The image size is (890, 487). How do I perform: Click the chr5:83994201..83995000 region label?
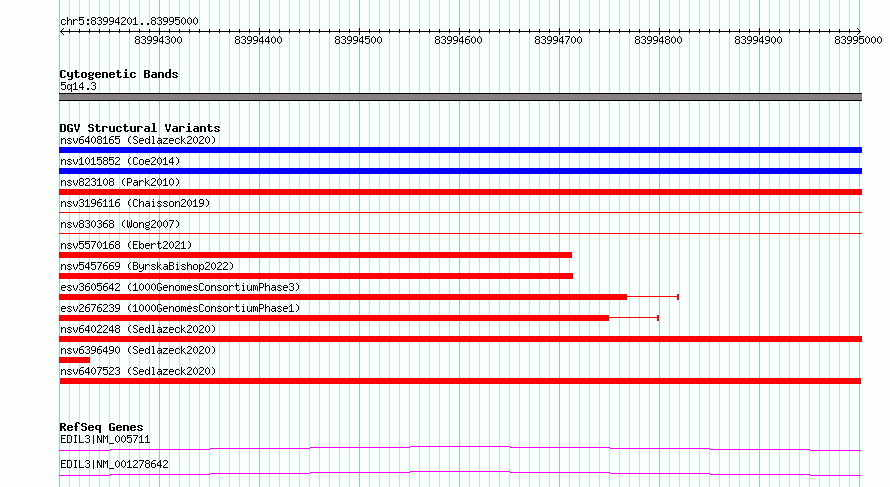click(x=129, y=21)
